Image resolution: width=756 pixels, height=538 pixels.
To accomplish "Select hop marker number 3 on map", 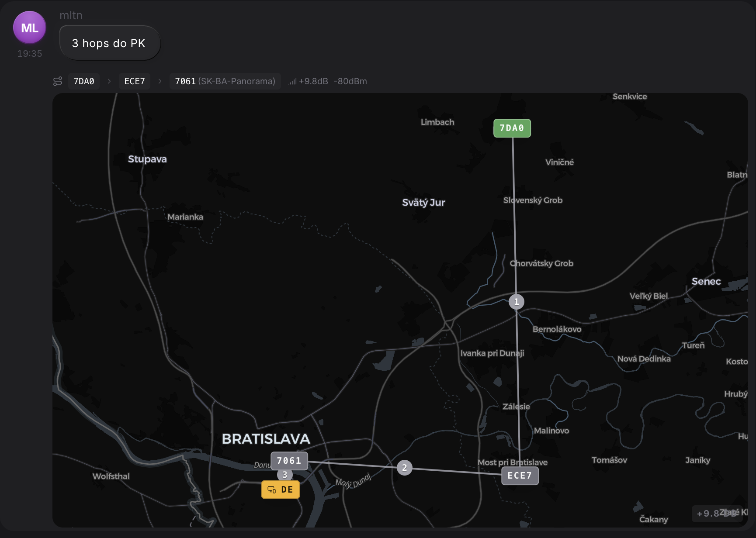I will tap(285, 475).
